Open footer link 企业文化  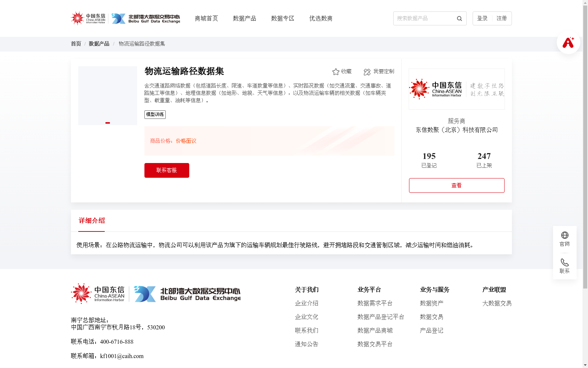point(306,317)
